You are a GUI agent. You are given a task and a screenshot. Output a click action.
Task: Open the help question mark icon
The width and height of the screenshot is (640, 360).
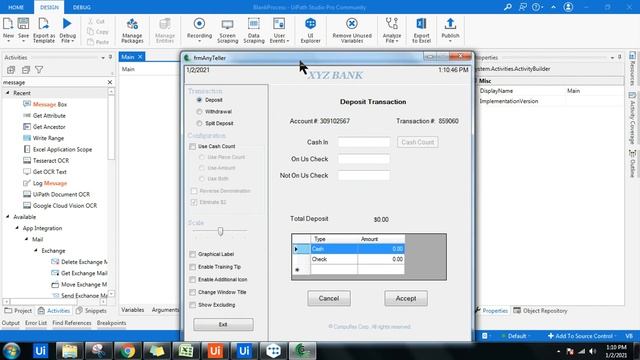[x=536, y=7]
